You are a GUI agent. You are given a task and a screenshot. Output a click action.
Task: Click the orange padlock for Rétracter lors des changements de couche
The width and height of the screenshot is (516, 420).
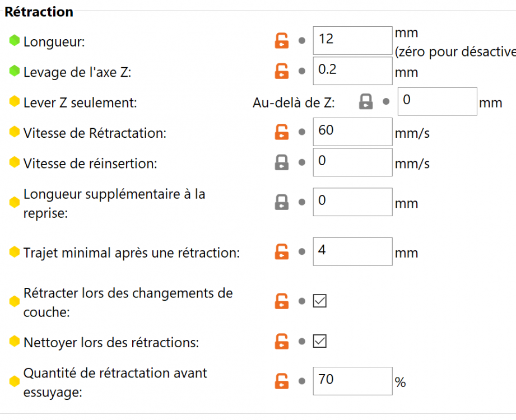coord(281,301)
